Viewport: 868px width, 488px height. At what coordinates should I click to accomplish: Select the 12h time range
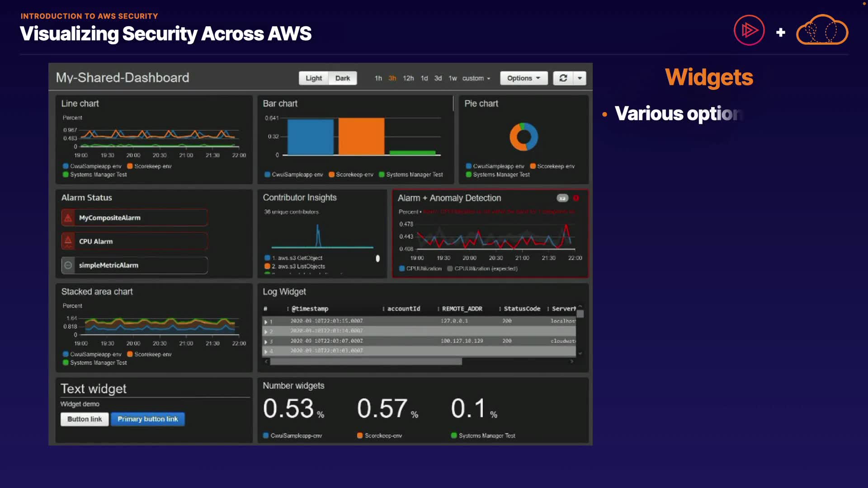(408, 78)
